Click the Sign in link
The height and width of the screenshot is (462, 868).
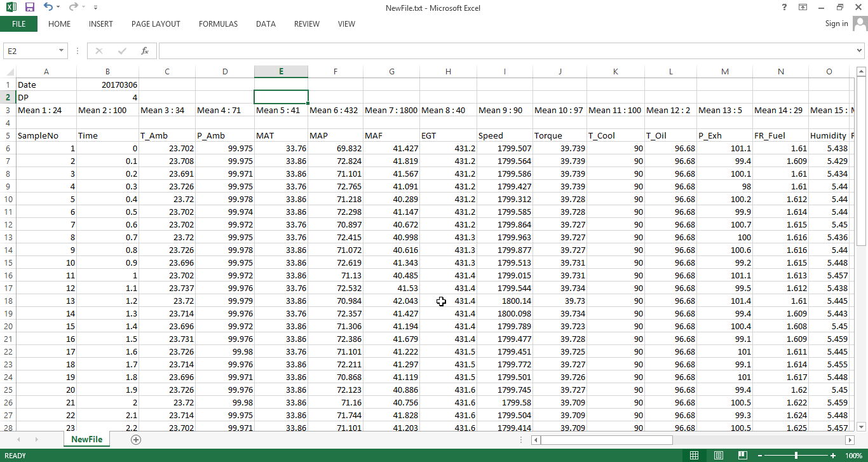(836, 24)
